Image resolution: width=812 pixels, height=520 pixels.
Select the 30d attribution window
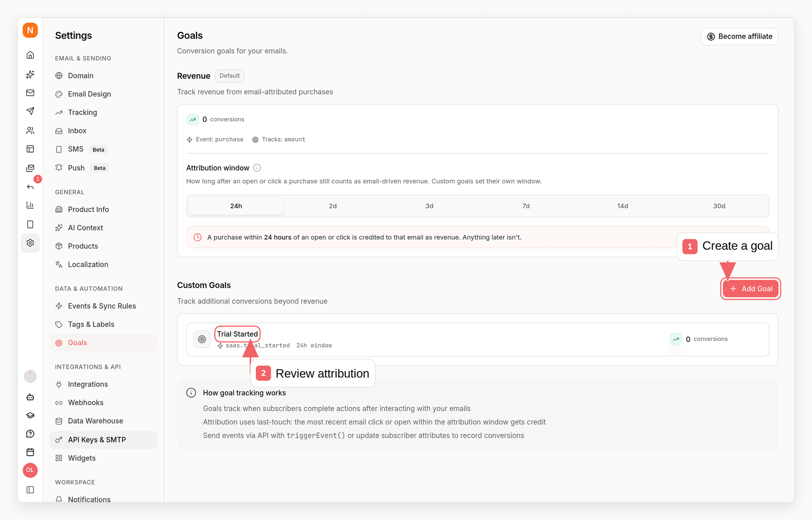[719, 206]
